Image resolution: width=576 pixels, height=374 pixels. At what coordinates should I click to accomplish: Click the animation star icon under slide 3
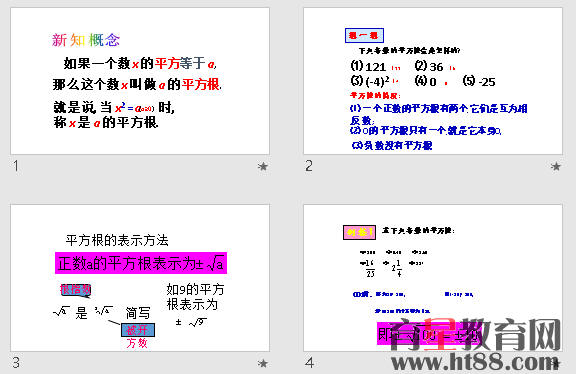tap(262, 363)
